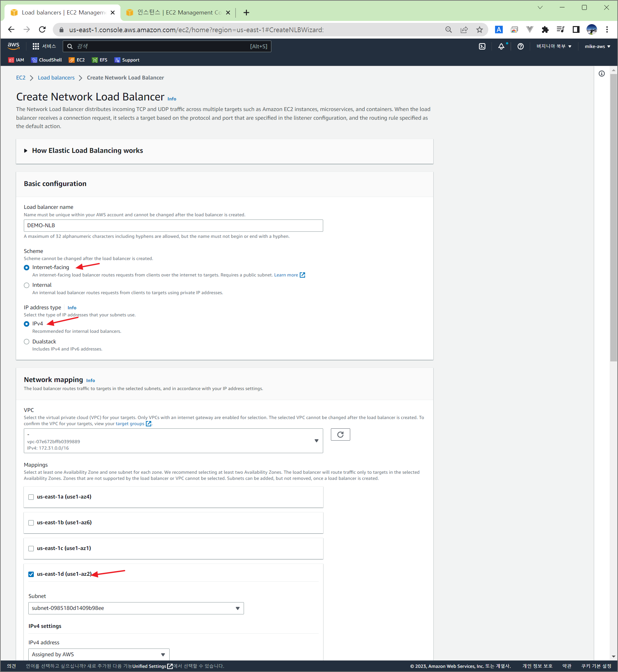Open 쿠키 기본 설정 in the footer
Screen dimensions: 618x672
(596, 666)
